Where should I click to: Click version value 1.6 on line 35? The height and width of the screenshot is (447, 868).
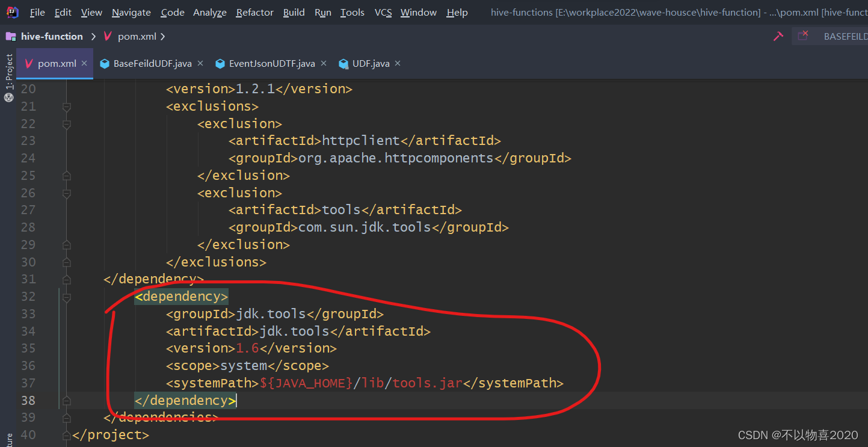248,348
